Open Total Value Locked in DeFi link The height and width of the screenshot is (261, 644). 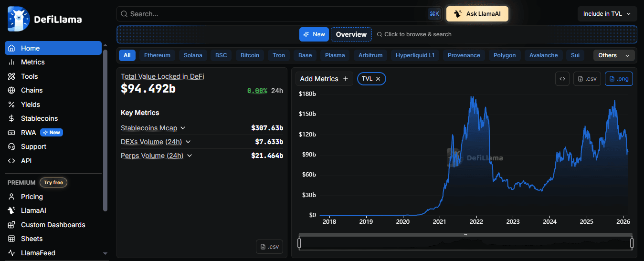[162, 76]
